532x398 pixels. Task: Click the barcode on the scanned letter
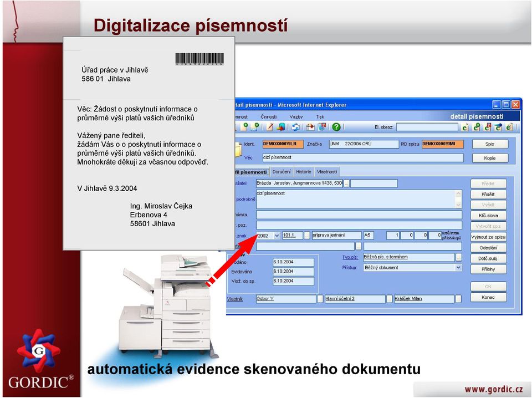click(x=199, y=59)
